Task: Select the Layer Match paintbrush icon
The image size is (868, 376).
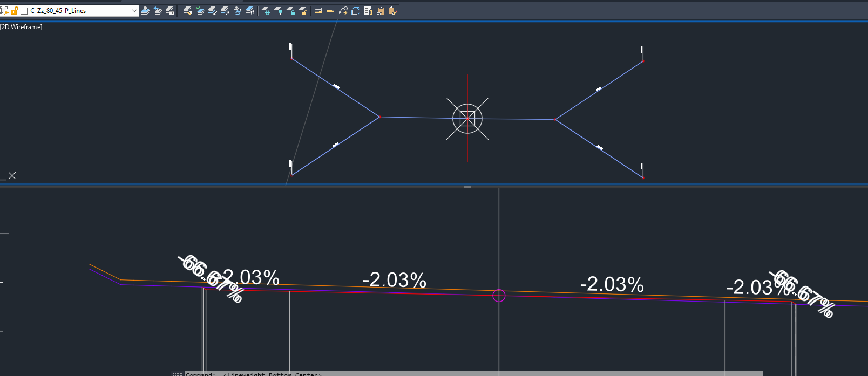Action: click(x=188, y=11)
